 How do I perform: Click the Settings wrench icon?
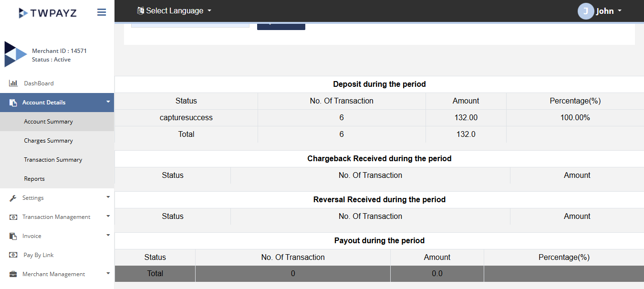(x=13, y=198)
